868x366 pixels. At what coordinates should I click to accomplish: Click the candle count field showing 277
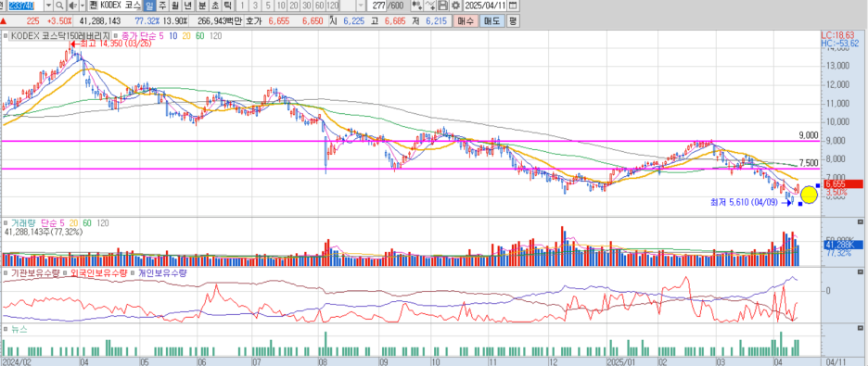pos(378,6)
